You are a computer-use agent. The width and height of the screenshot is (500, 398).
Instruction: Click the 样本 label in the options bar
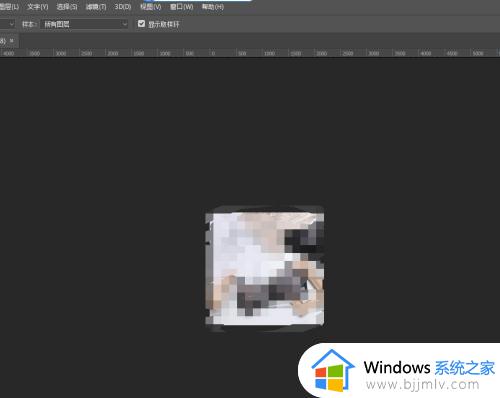(29, 24)
